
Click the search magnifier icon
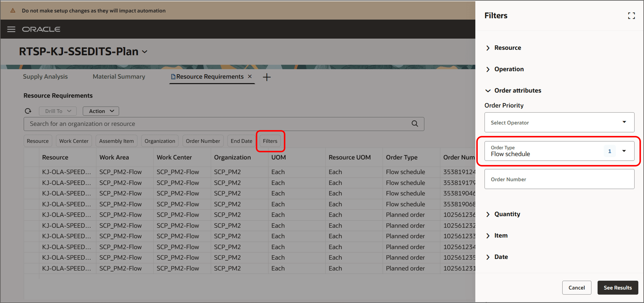coord(415,124)
